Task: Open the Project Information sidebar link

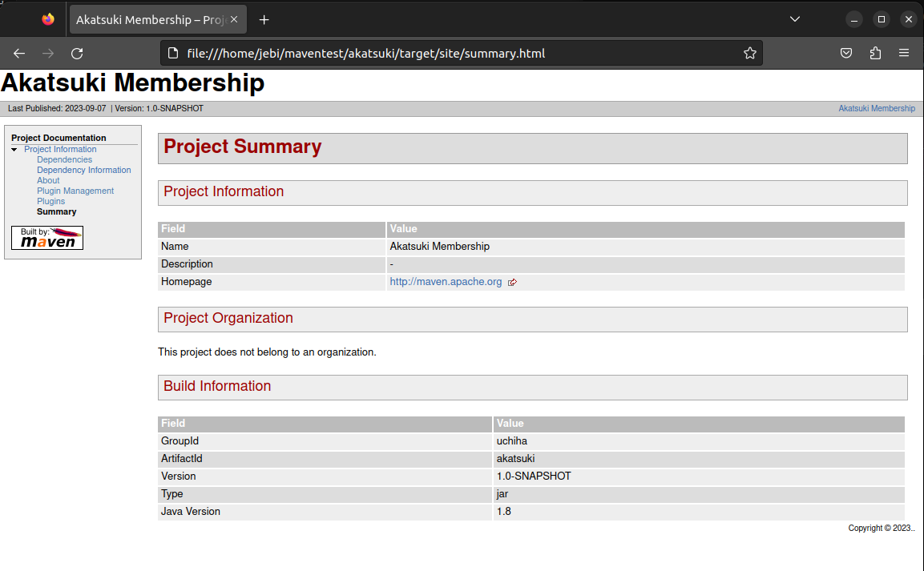Action: (60, 150)
